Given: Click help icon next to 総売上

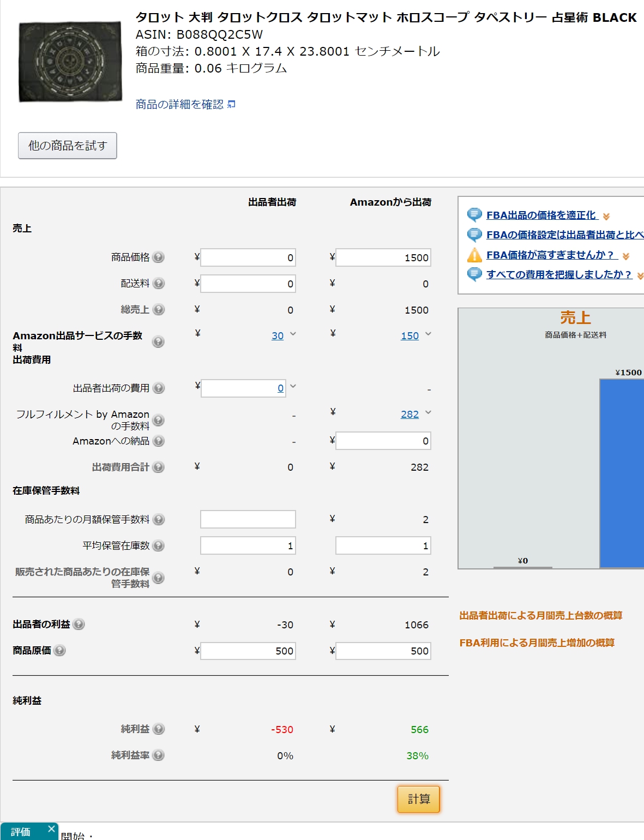Looking at the screenshot, I should 159,309.
